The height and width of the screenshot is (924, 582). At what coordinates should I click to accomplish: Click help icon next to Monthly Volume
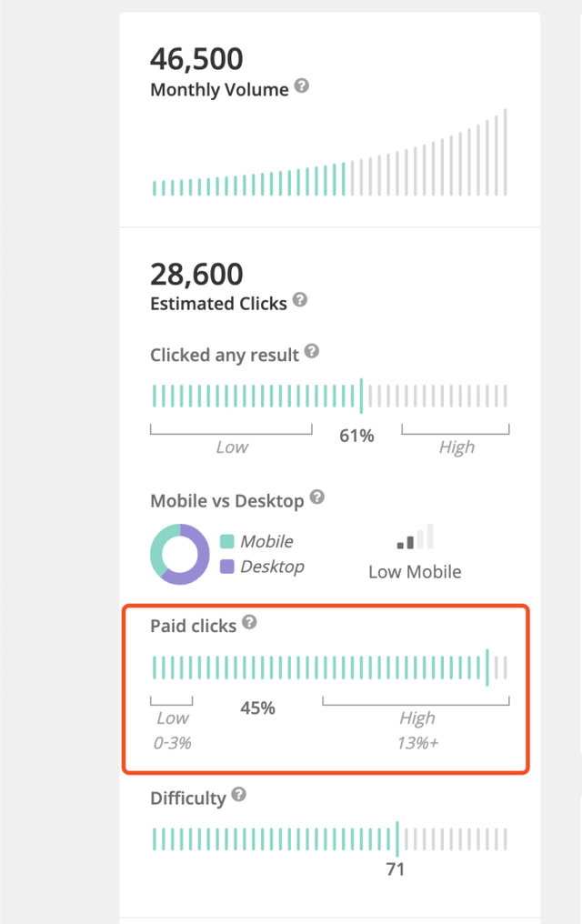click(x=302, y=87)
